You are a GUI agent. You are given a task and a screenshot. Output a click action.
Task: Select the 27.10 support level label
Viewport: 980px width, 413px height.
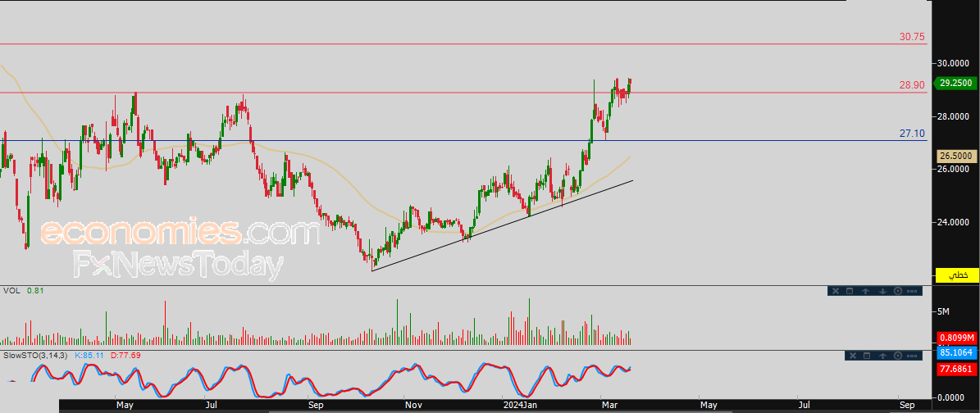pyautogui.click(x=912, y=133)
